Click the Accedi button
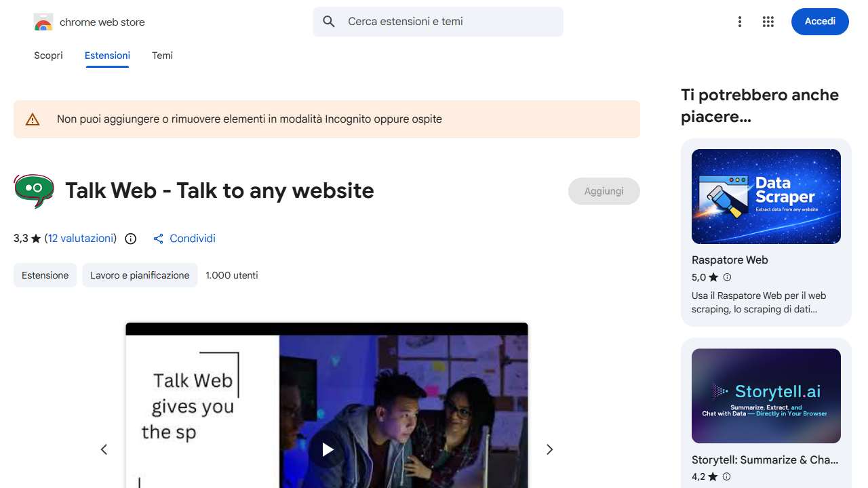This screenshot has width=868, height=488. [x=820, y=21]
